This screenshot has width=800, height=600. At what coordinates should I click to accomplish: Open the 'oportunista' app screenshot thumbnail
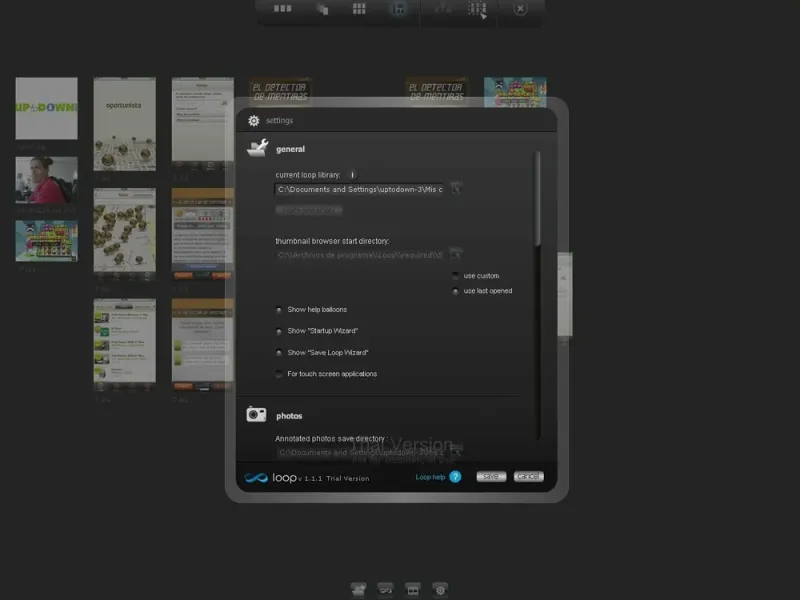(x=124, y=124)
